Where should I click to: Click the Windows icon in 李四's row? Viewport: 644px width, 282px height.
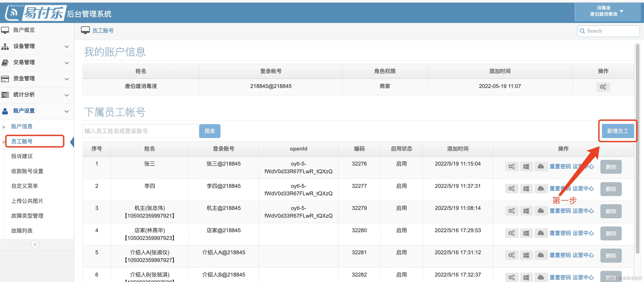[x=526, y=188]
